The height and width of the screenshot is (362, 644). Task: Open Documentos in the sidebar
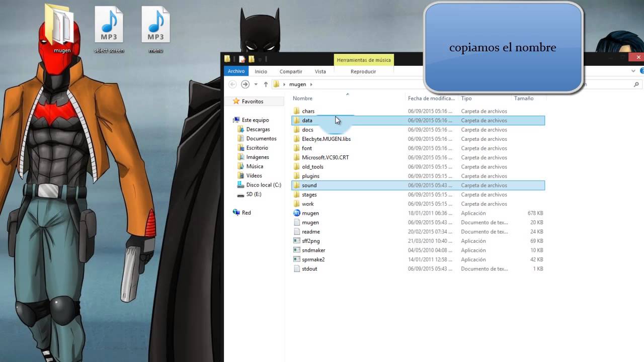[261, 139]
